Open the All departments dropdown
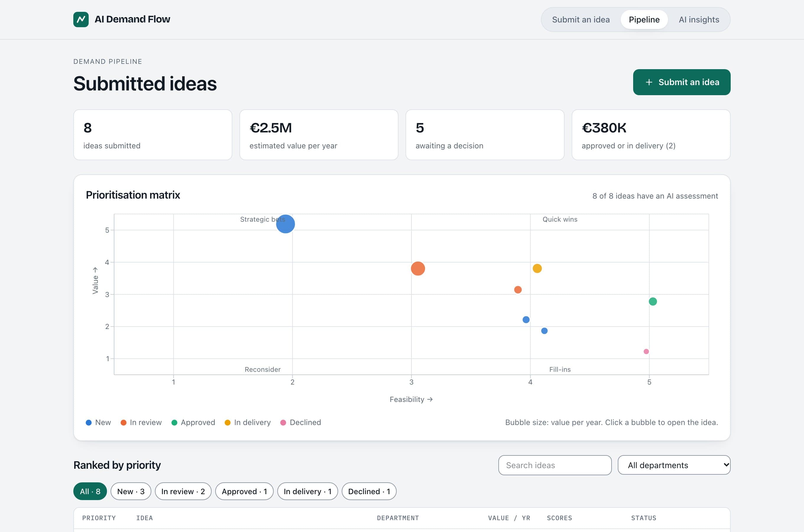This screenshot has width=804, height=532. coord(674,465)
